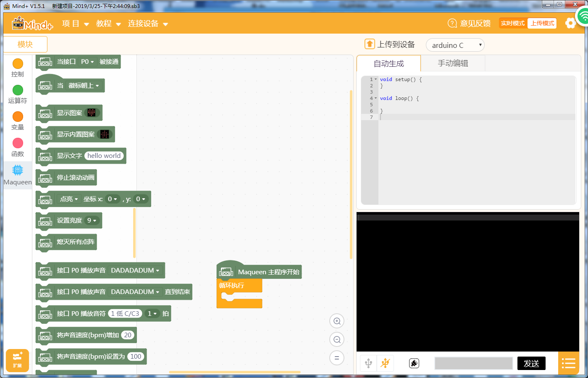Click the vertical scrollbar of the block palette
This screenshot has height=378, width=588.
tap(134, 233)
